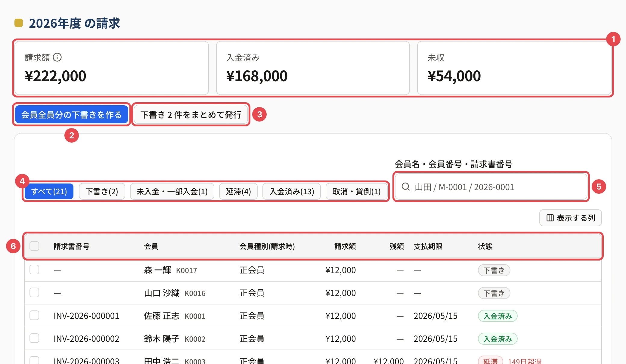Click invoice number INV-2026-000002
Screen dimensions: 626x364
(86, 339)
